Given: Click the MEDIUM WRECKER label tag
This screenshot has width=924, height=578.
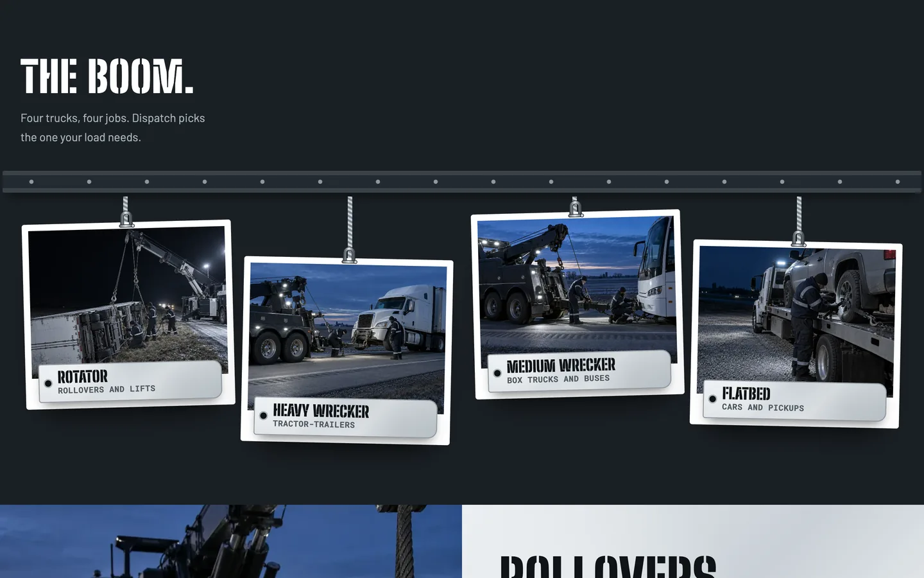Looking at the screenshot, I should (579, 371).
